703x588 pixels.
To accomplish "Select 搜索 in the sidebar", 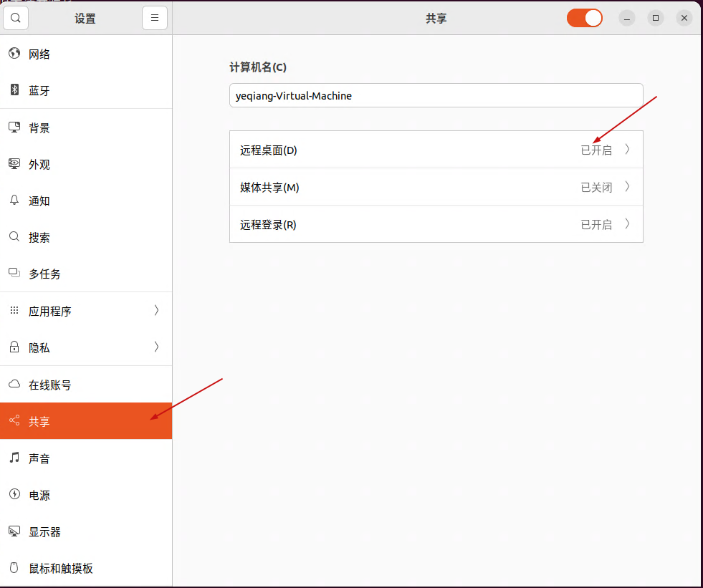I will [86, 237].
